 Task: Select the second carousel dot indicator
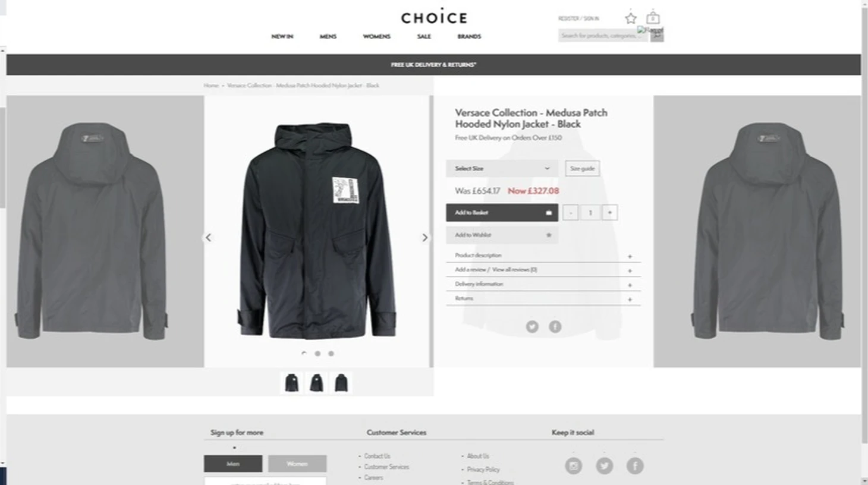coord(317,354)
